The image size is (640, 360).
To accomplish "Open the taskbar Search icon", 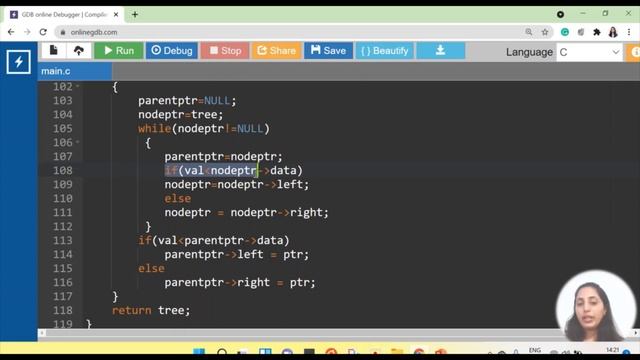I will [222, 352].
